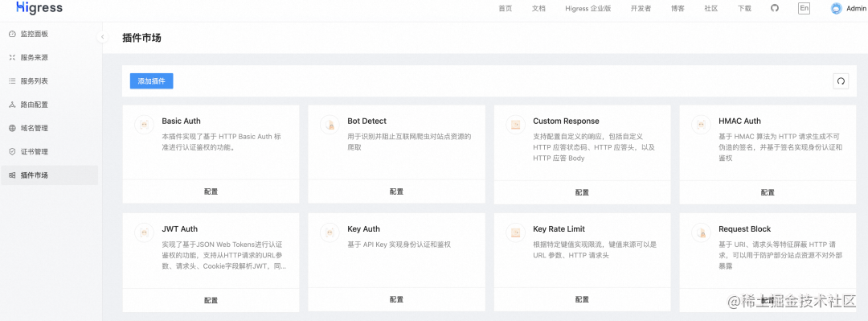Click the Request Block card title

[x=744, y=229]
